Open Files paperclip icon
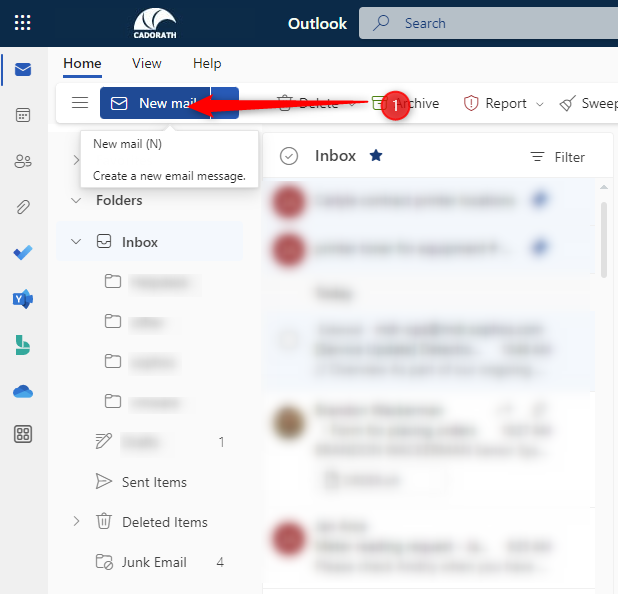618x594 pixels. click(x=23, y=207)
